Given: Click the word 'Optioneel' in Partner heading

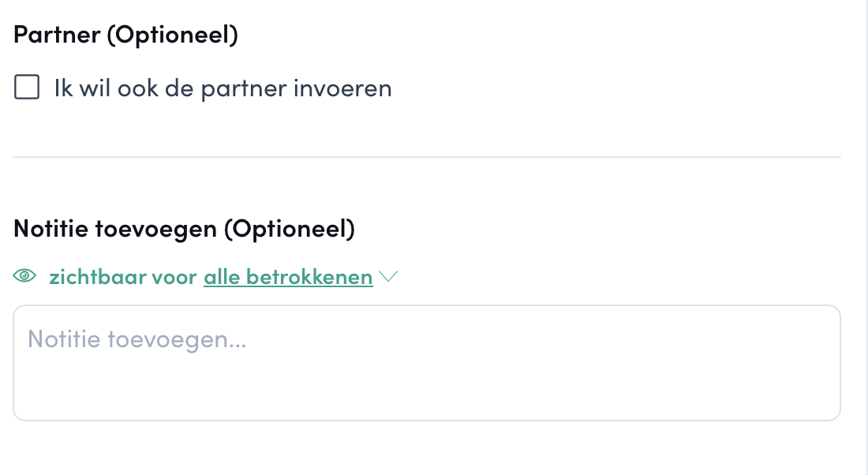Looking at the screenshot, I should [173, 35].
